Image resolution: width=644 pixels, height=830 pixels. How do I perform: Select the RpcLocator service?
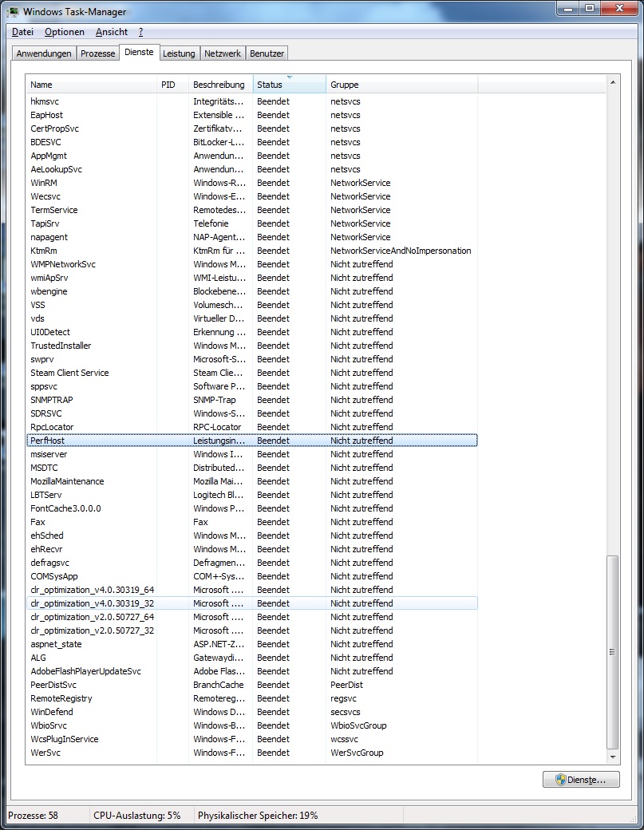(x=252, y=427)
